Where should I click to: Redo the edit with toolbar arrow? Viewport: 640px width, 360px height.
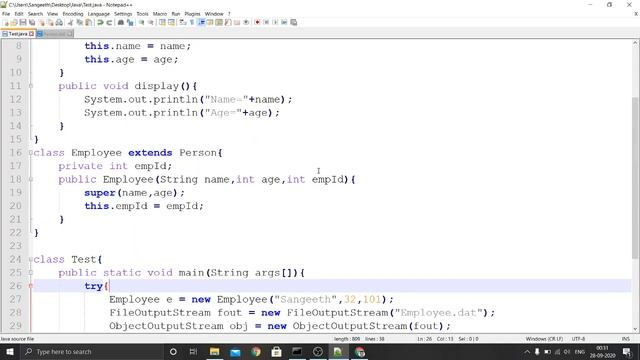pos(109,22)
